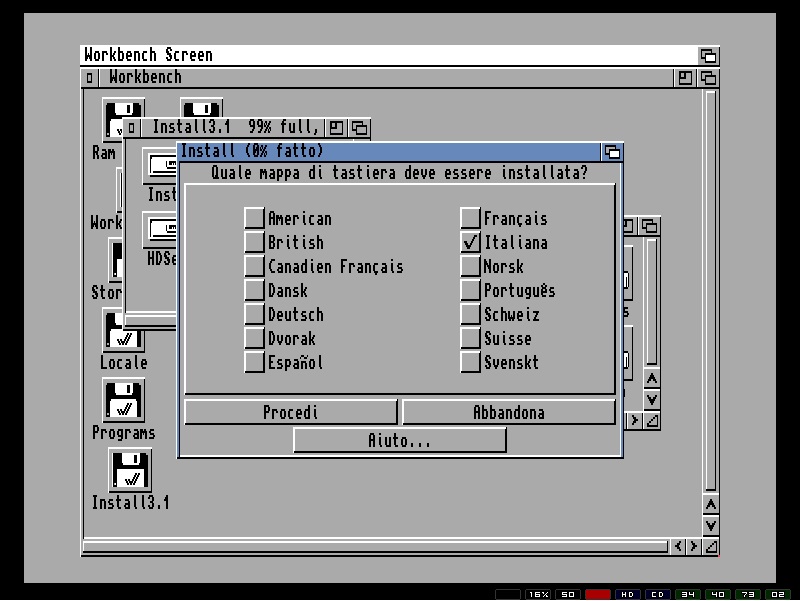Click the background window's depth gadget

tap(650, 226)
